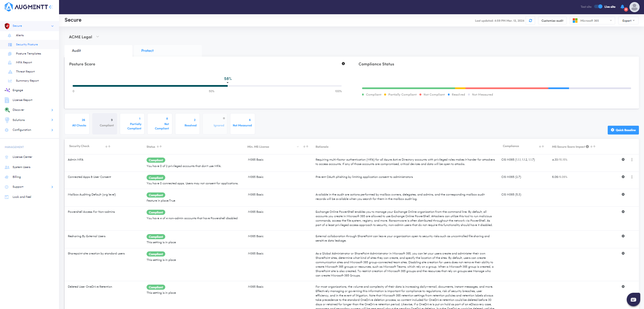Click MS Secure Score Impact info icon

point(587,147)
